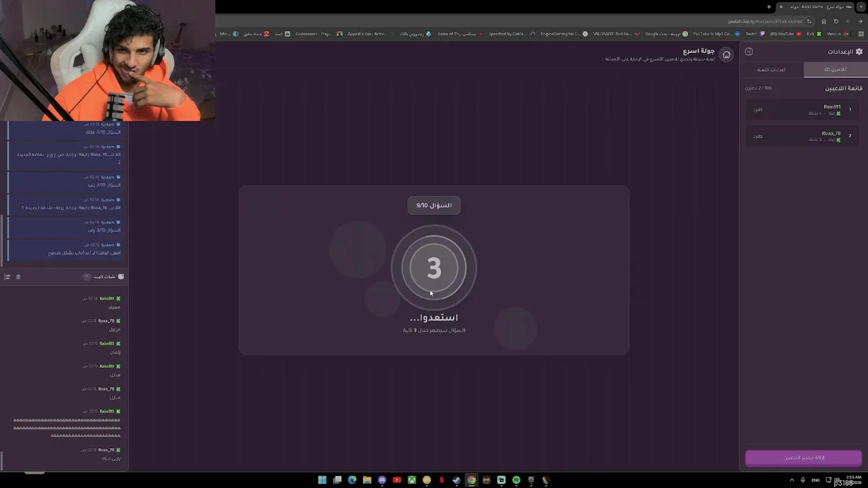Click the remove all players purple button
Screen dimensions: 868x488
coord(804,457)
